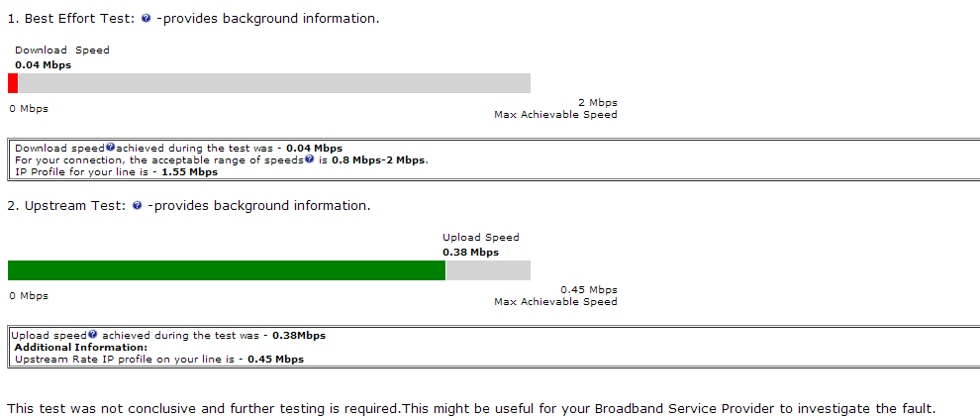Open help icon beside Best Effort Test
The height and width of the screenshot is (418, 980).
coord(146,19)
